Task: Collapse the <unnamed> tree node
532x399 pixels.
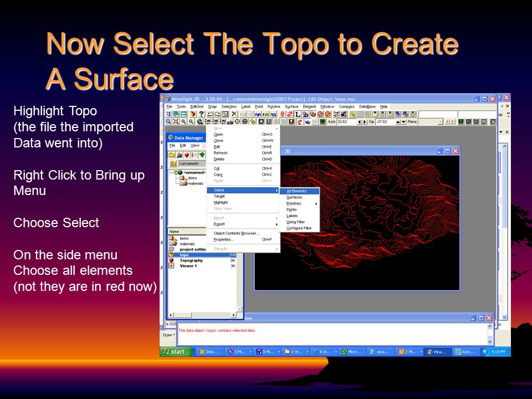Action: pyautogui.click(x=171, y=172)
